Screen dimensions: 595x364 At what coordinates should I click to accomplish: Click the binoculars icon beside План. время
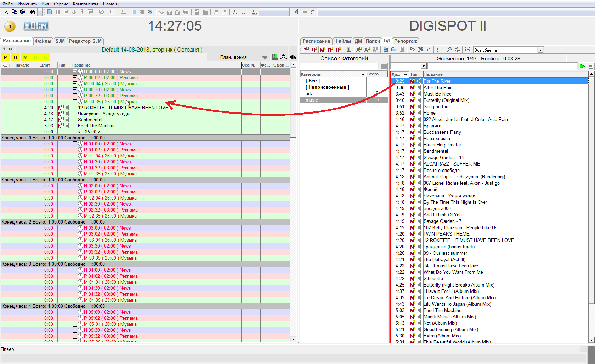point(293,57)
